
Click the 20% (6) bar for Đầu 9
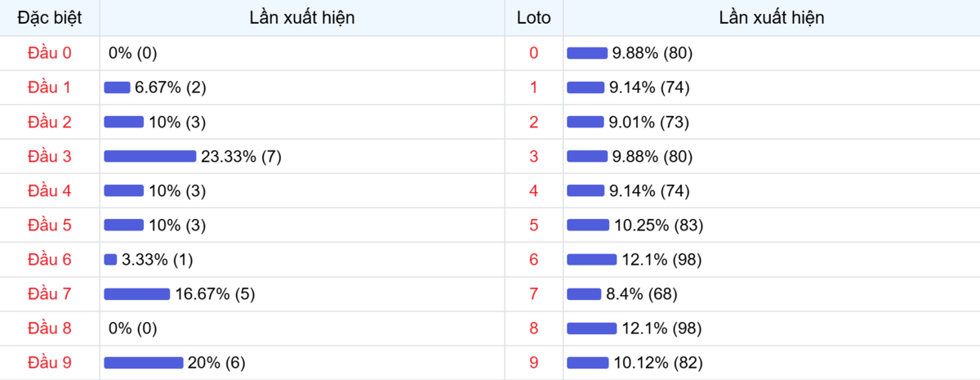point(143,363)
